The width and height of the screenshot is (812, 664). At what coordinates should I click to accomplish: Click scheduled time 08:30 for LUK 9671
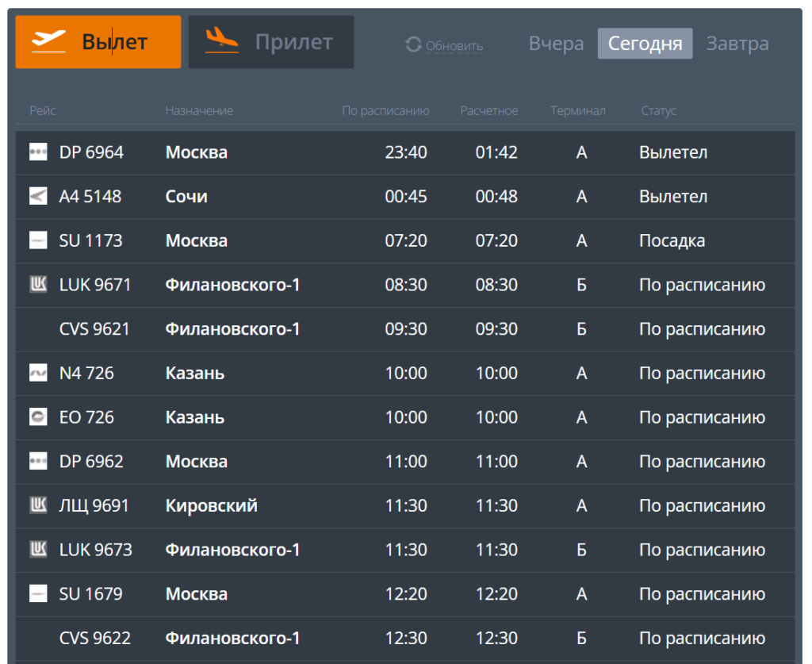(x=406, y=284)
